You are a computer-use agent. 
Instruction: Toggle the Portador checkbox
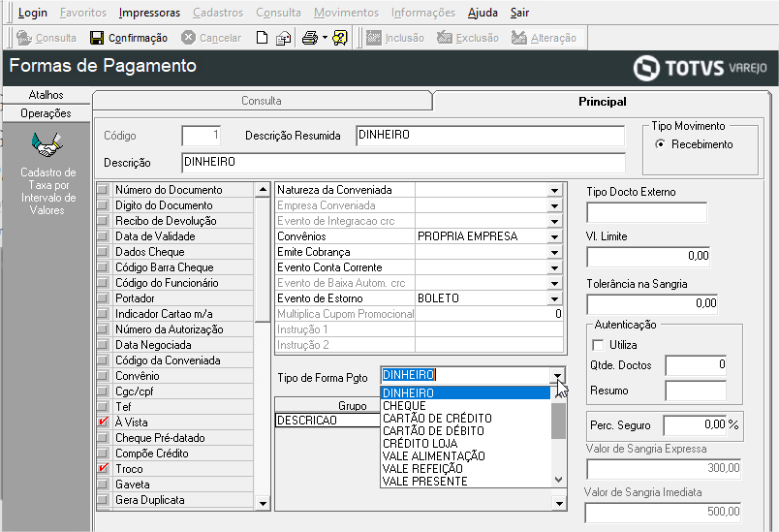point(103,298)
